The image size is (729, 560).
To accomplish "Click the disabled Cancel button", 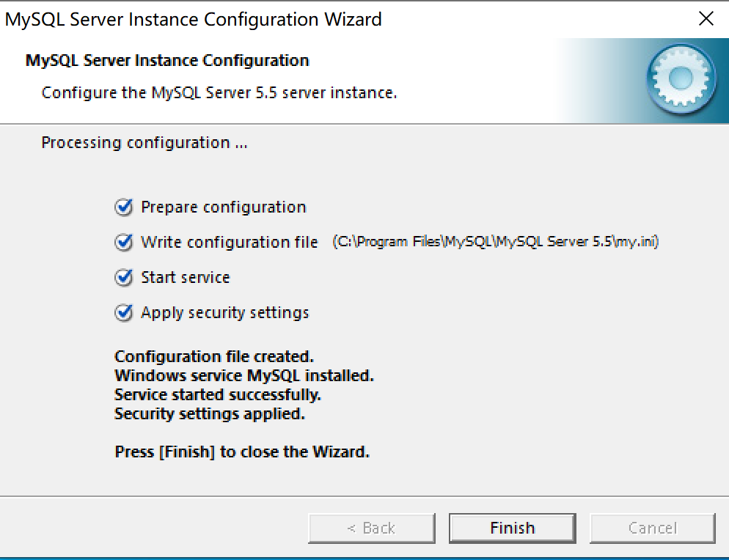I will [x=652, y=528].
